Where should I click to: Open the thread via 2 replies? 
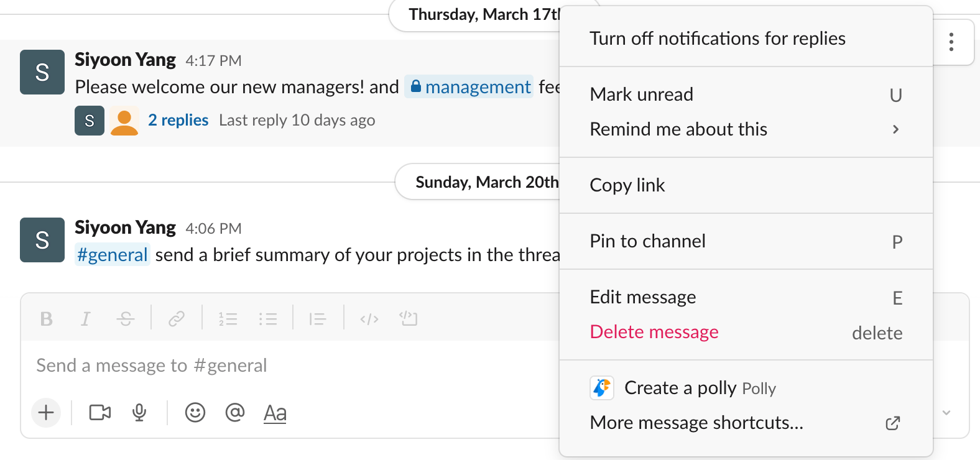[x=178, y=120]
